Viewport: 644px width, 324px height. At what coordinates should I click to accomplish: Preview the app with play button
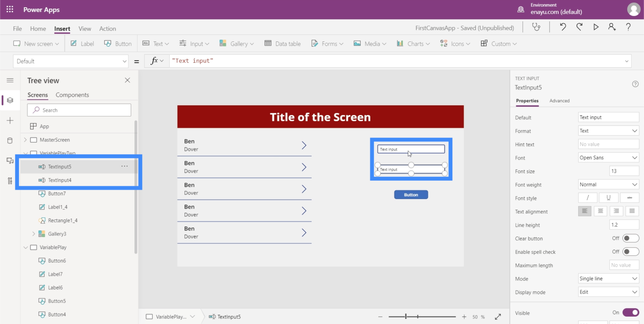[596, 27]
